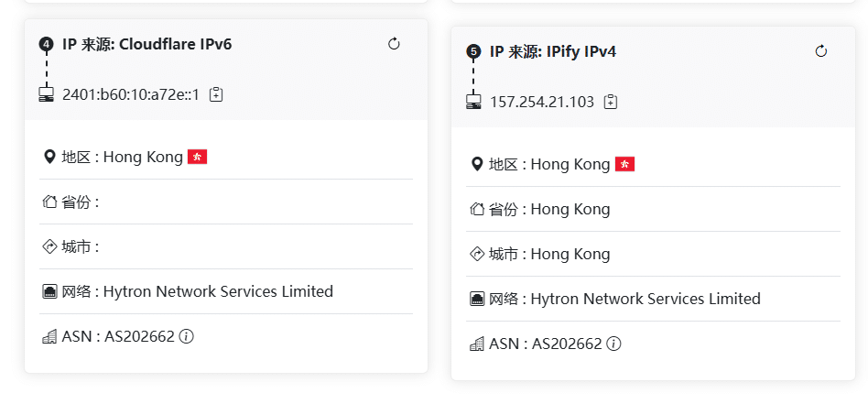Click Hong Kong flag in Cloudflare IPv6 card

[197, 157]
